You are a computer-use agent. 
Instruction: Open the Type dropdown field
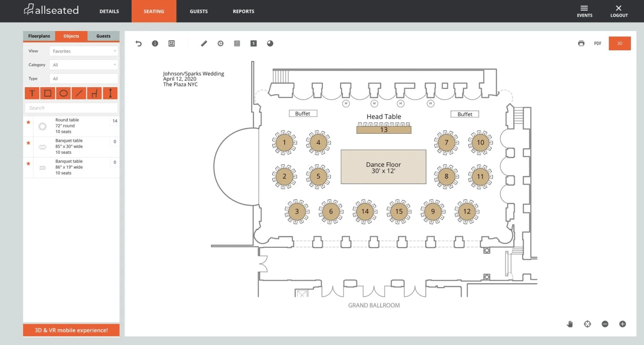[x=83, y=79]
